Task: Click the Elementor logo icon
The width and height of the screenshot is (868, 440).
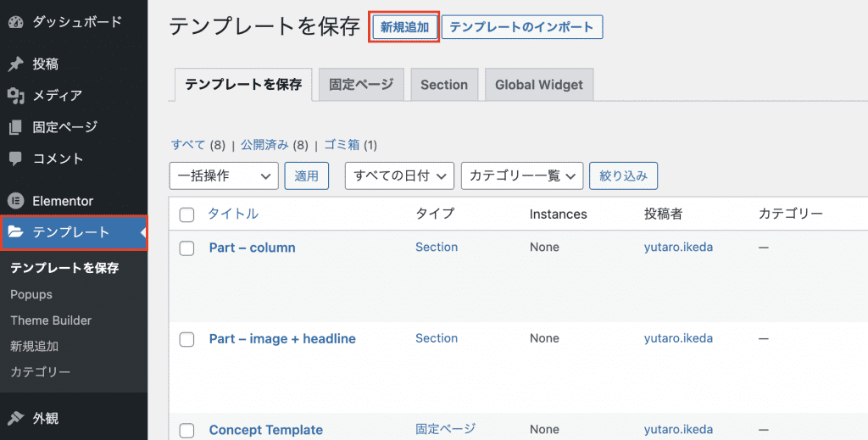Action: pyautogui.click(x=15, y=201)
